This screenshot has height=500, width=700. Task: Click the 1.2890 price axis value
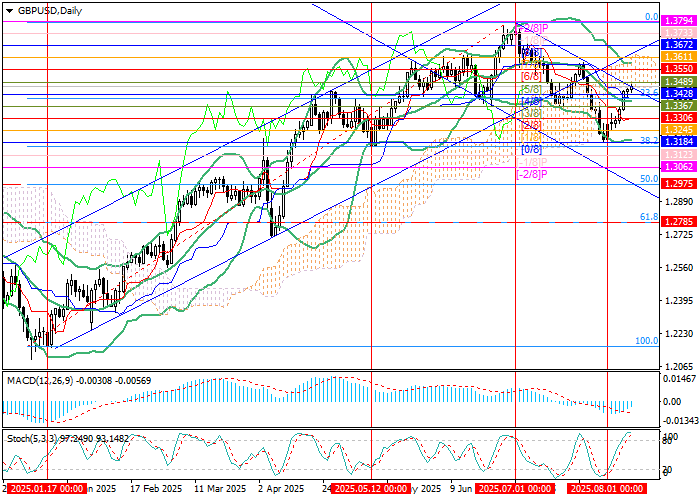[x=679, y=202]
